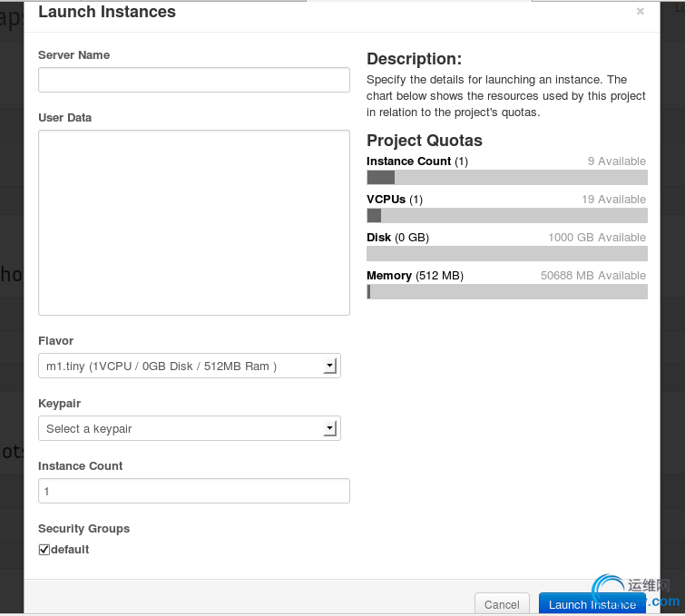This screenshot has height=616, width=685.
Task: Click the Launch Instances dialog title
Action: click(107, 12)
